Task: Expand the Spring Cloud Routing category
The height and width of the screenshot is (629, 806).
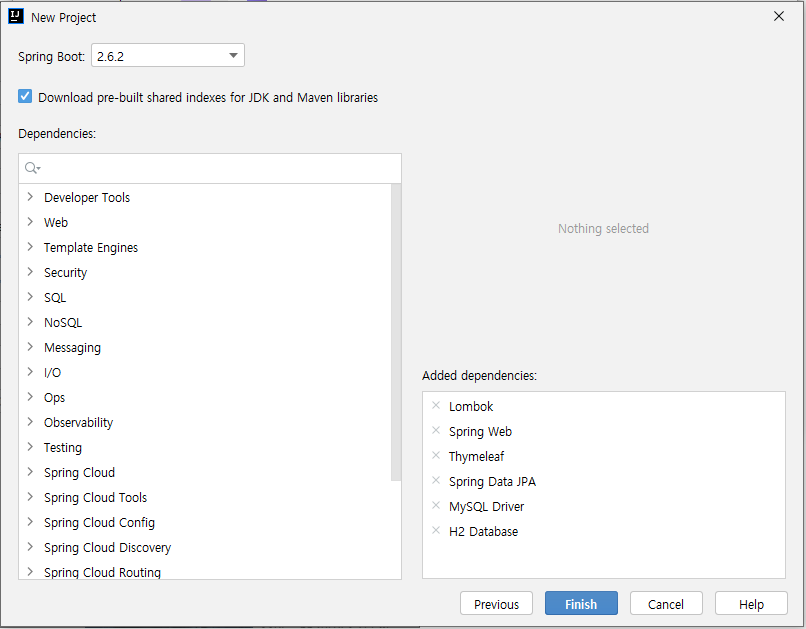Action: tap(30, 572)
